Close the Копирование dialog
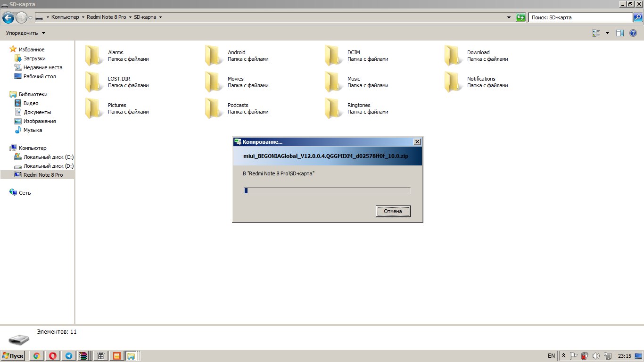Viewport: 644px width, 362px height. point(417,142)
